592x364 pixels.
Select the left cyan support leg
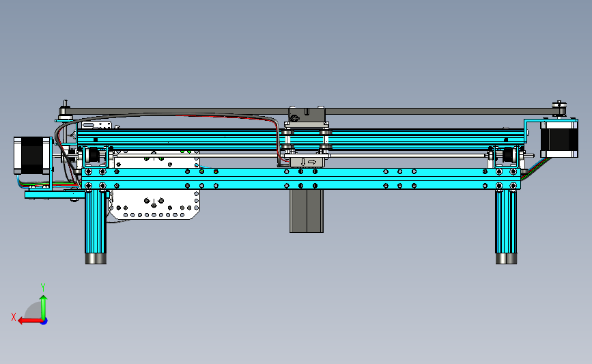pos(96,223)
